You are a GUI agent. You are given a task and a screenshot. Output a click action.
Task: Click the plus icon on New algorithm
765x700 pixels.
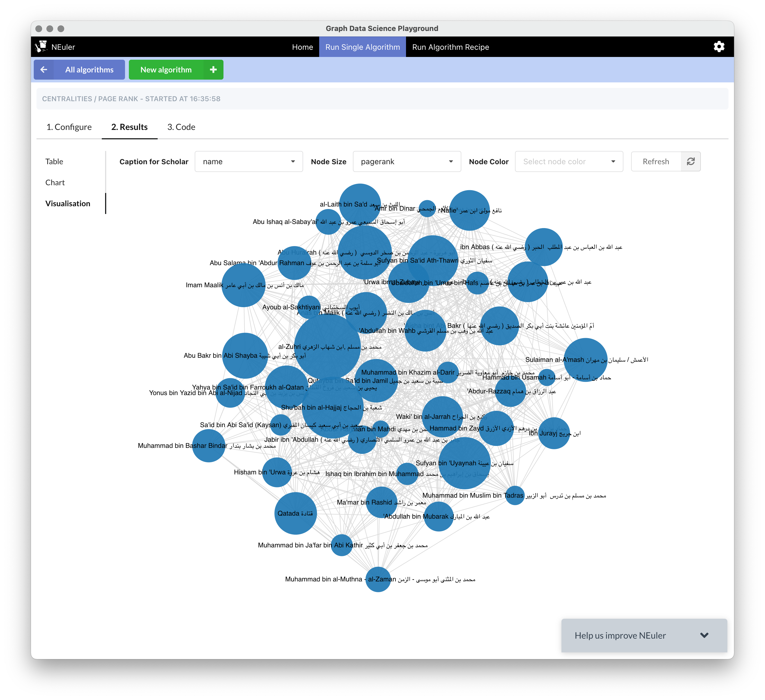pos(213,69)
